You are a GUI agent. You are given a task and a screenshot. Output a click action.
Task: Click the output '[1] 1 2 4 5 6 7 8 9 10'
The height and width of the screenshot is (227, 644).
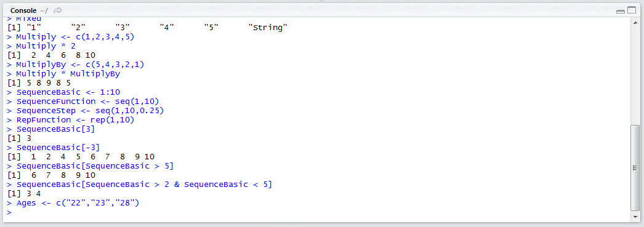[x=81, y=157]
